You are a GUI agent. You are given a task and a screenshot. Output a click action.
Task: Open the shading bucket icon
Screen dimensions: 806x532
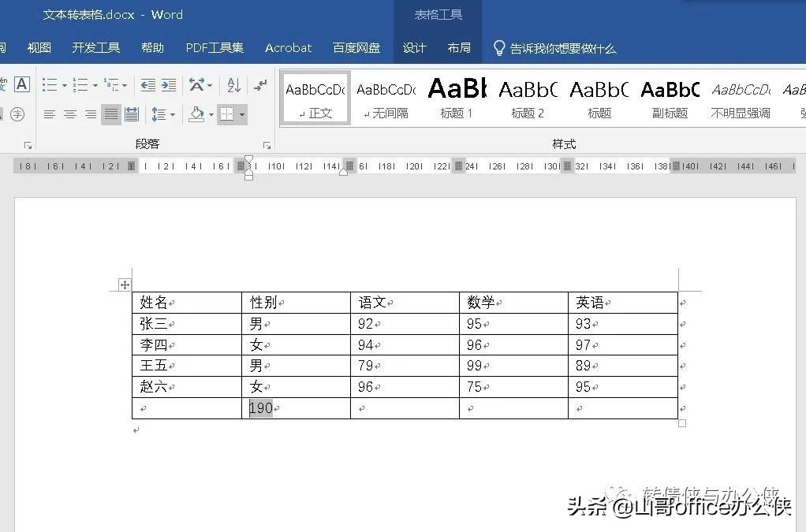click(196, 114)
